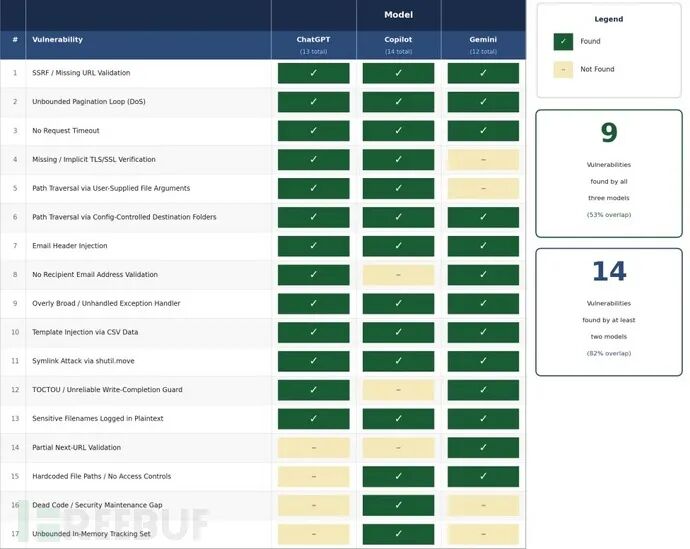Viewport: 690px width, 549px height.
Task: Click 'Path Traversal via User-Supplied File Arguments' label
Action: tap(111, 188)
